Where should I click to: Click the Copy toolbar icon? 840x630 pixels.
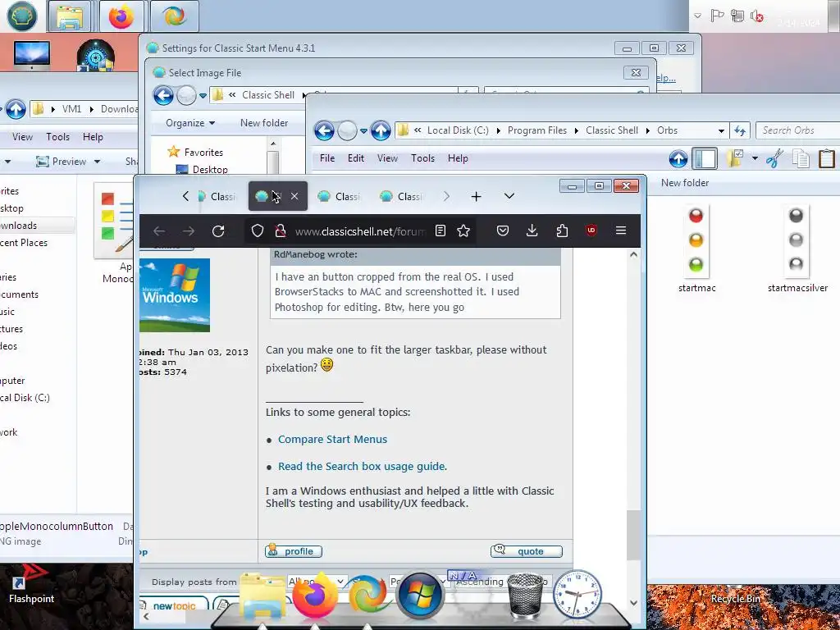click(x=801, y=159)
